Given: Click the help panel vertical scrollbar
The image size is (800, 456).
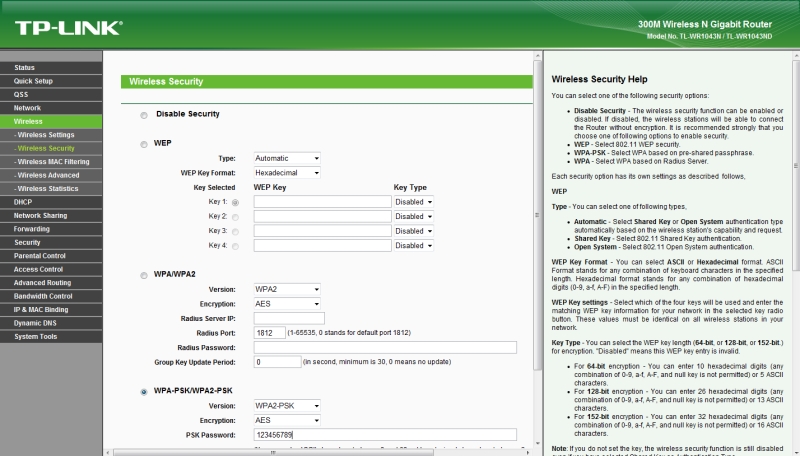Looking at the screenshot, I should tap(795, 250).
